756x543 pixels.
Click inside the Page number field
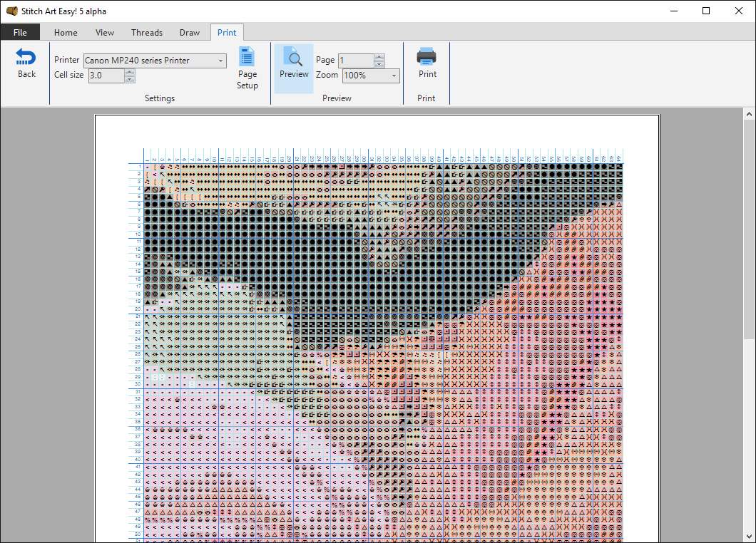(x=357, y=61)
